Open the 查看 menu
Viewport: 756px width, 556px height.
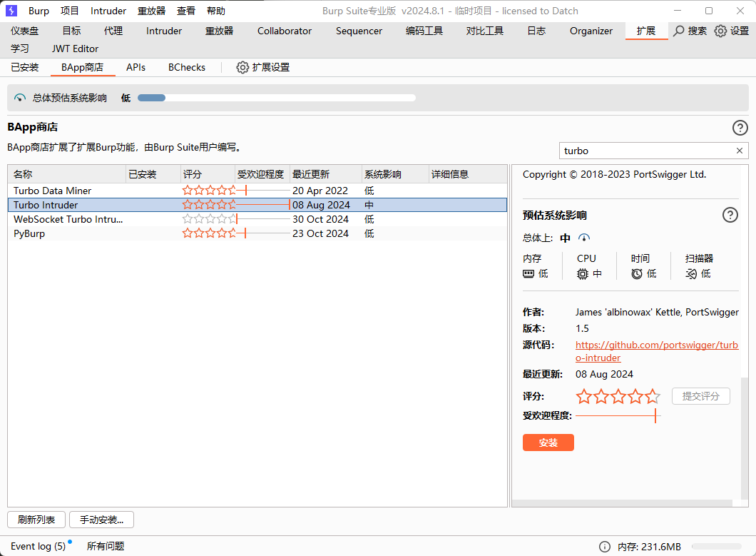(186, 11)
